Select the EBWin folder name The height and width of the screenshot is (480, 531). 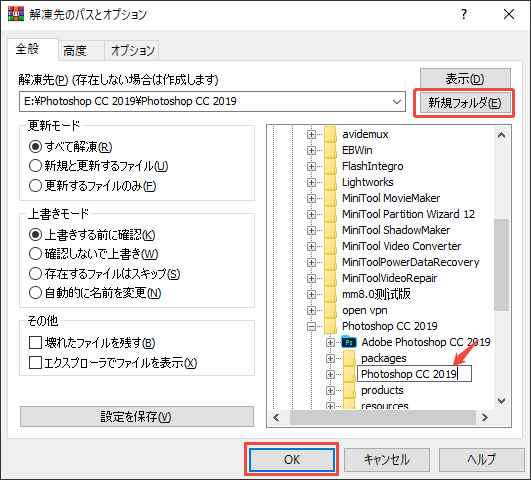click(x=357, y=150)
